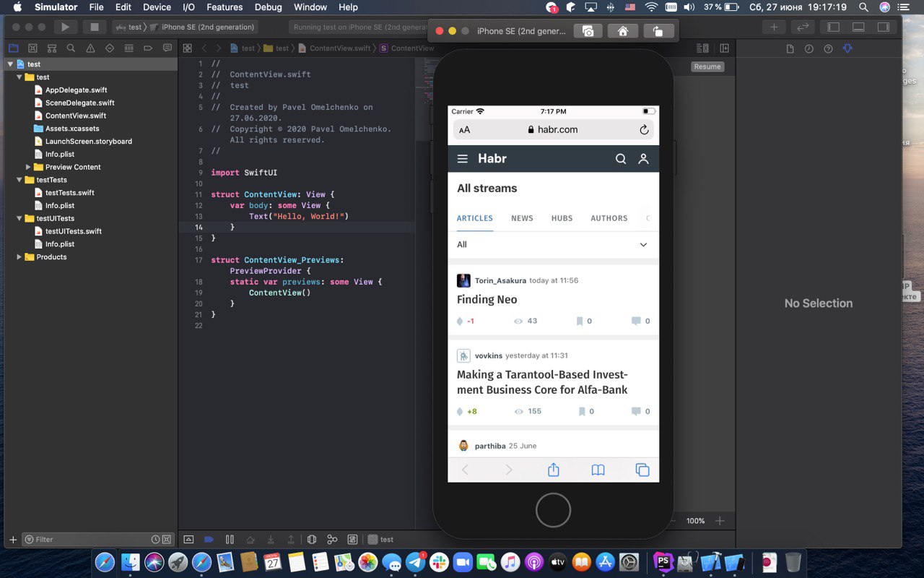Show the Quick Help inspector
This screenshot has height=578, width=924.
(x=828, y=48)
